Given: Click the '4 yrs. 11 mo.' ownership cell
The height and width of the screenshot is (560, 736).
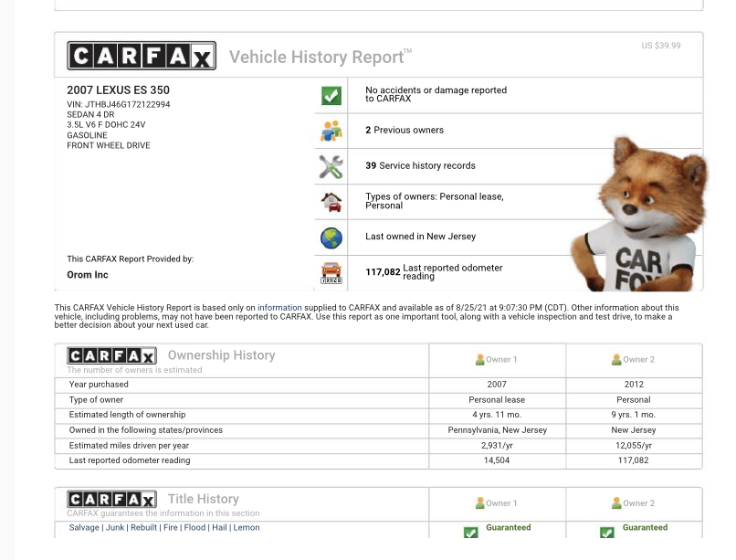Looking at the screenshot, I should pyautogui.click(x=497, y=415).
